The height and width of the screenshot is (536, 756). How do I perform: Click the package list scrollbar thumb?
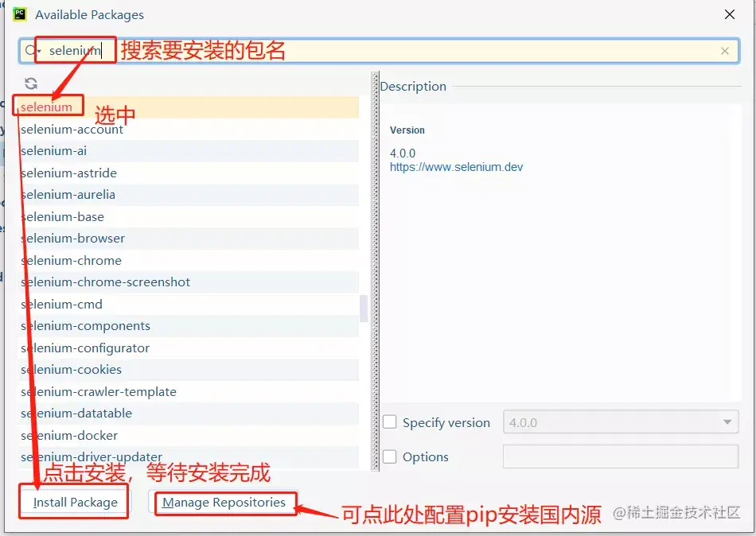tap(364, 309)
